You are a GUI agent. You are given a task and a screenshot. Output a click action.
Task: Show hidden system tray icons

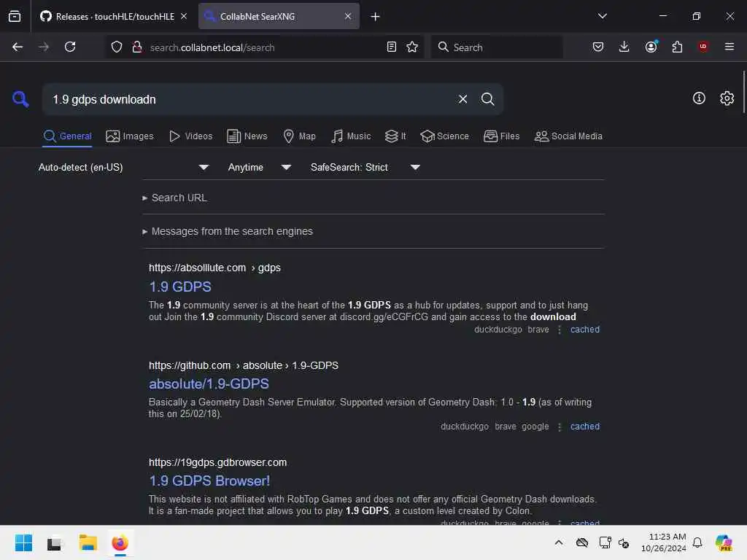[559, 542]
